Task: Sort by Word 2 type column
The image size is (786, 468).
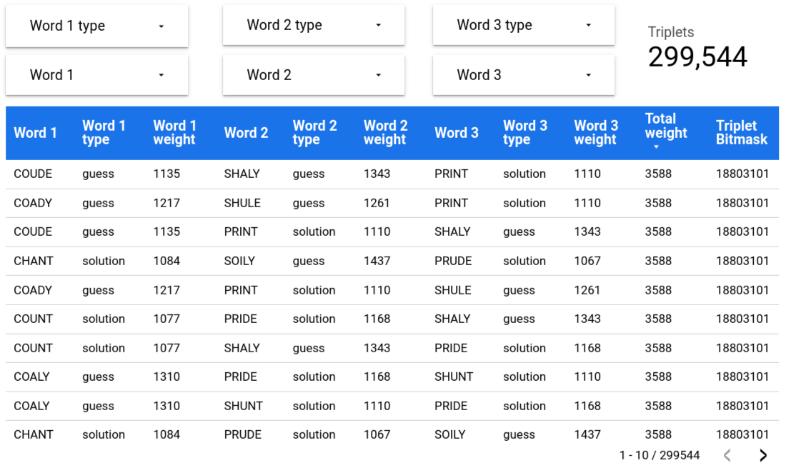Action: (314, 133)
